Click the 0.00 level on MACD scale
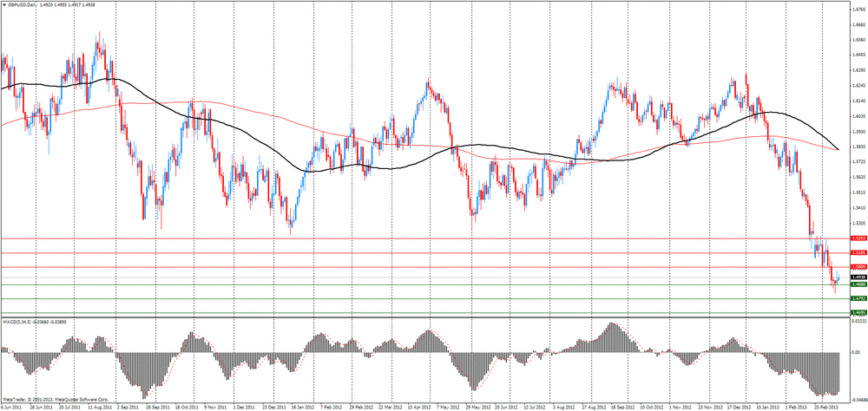The image size is (868, 411). point(857,352)
